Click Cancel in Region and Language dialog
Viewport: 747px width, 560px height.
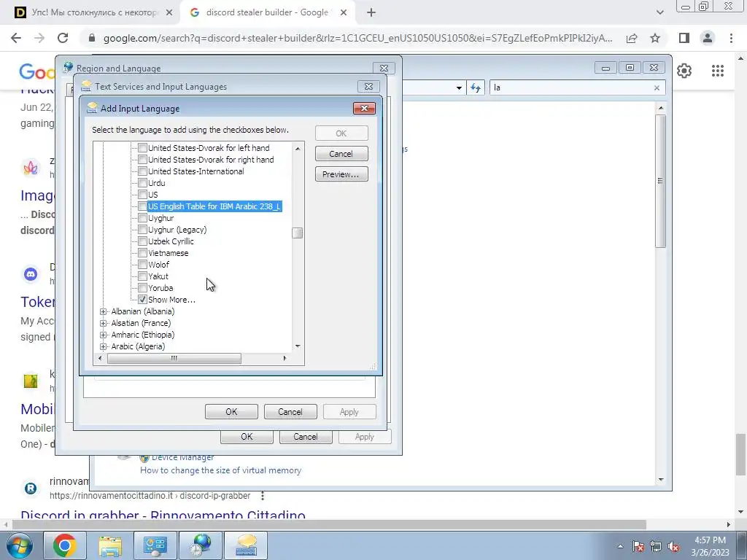pos(306,437)
